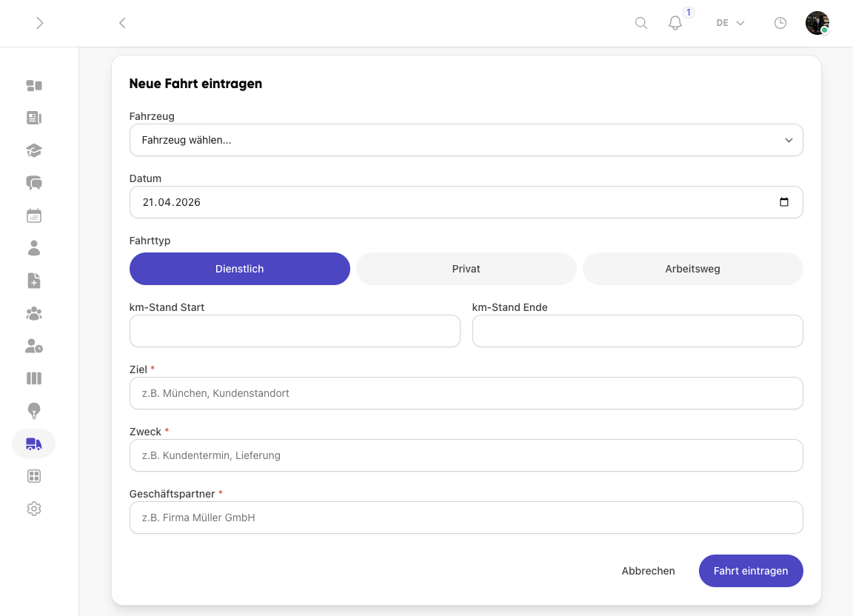Image resolution: width=853 pixels, height=616 pixels.
Task: Select Dienstlich trip type
Action: 239,269
